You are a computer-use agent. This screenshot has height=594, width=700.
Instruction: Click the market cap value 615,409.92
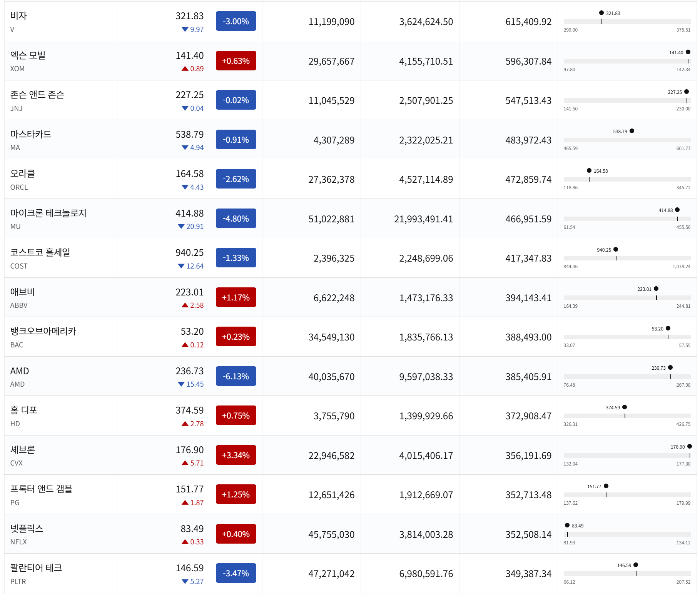528,22
